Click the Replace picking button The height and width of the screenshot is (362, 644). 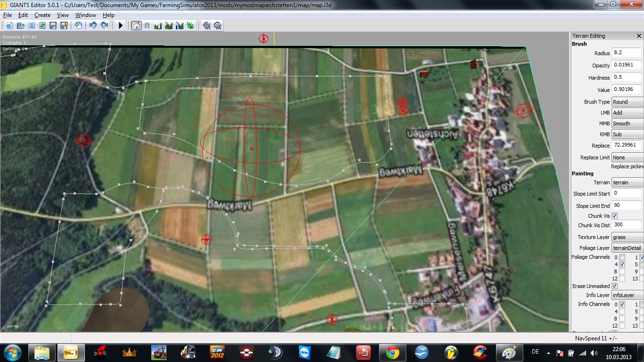click(627, 166)
